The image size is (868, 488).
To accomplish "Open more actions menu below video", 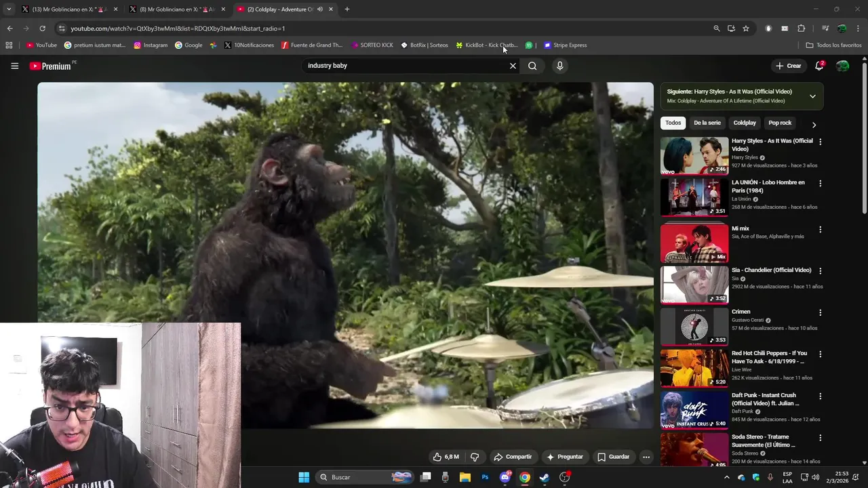I will [x=646, y=457].
